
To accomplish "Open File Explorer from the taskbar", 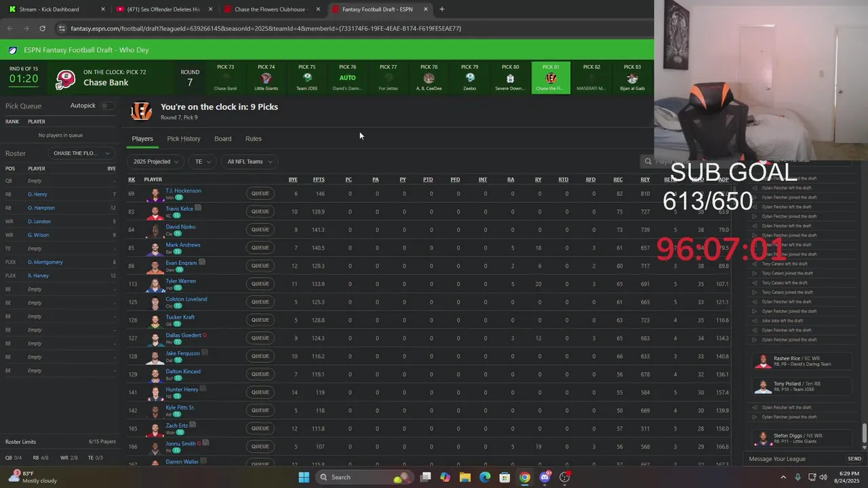I will (465, 477).
